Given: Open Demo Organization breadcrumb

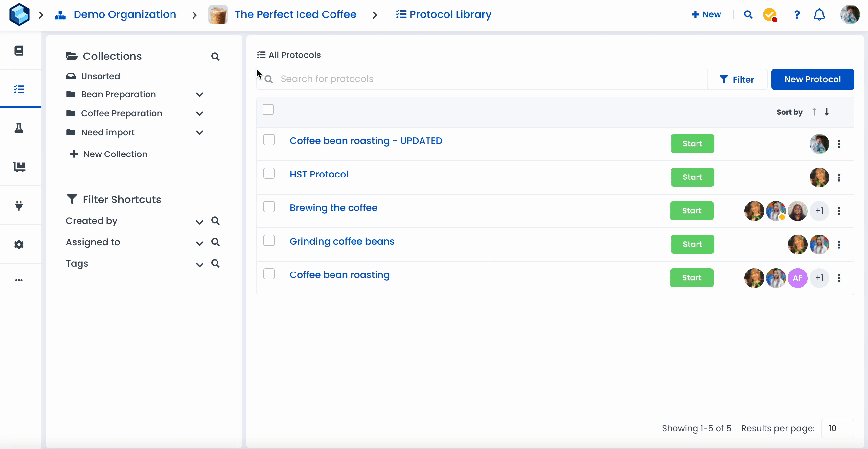Looking at the screenshot, I should tap(125, 15).
